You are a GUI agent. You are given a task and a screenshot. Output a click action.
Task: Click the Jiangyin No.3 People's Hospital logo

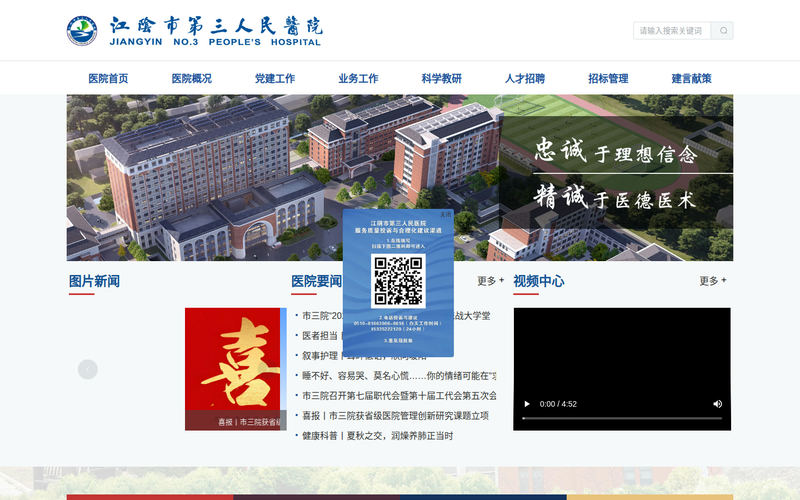pyautogui.click(x=194, y=31)
